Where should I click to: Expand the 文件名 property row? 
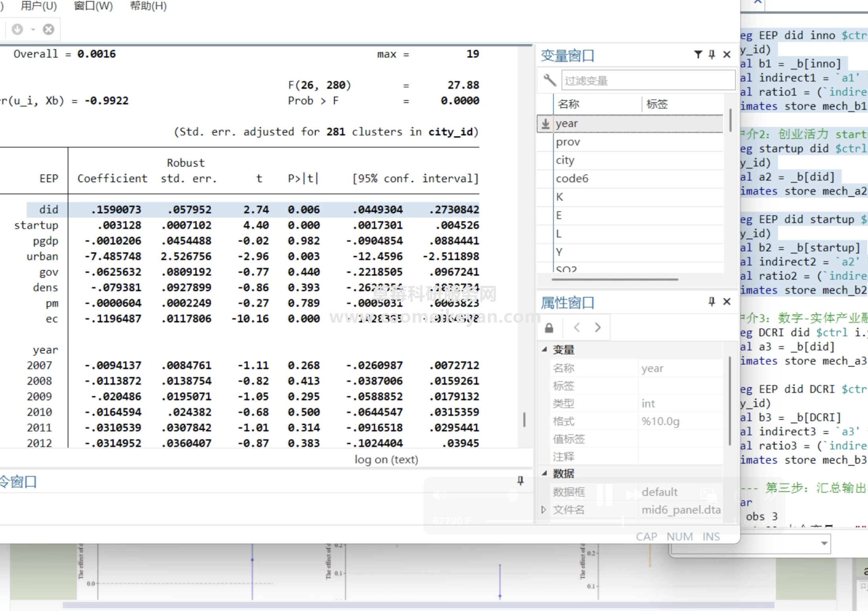[x=544, y=510]
